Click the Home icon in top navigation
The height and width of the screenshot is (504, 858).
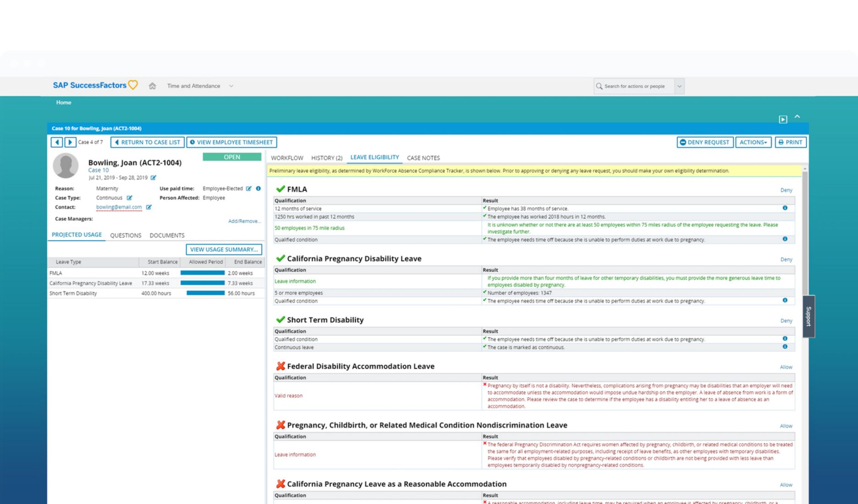pos(152,86)
